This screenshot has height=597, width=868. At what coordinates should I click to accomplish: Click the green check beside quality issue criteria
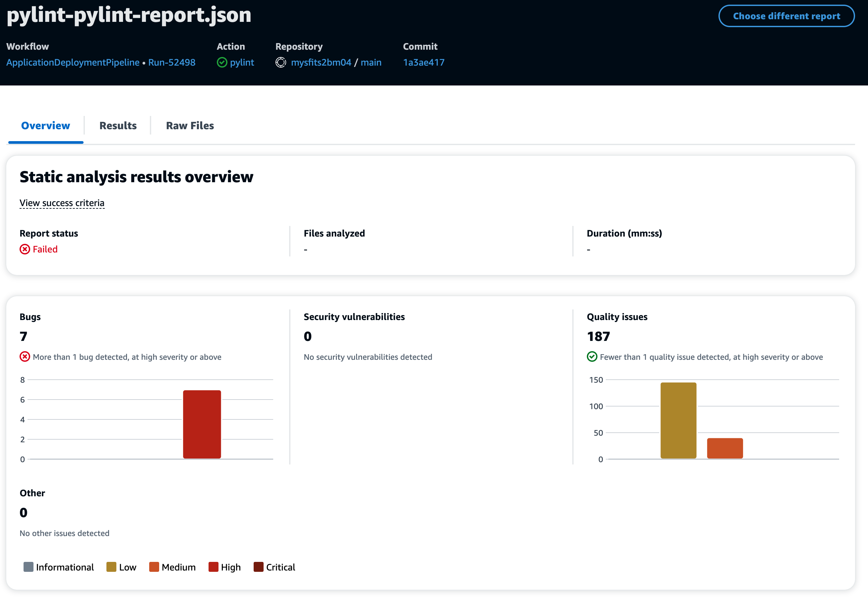tap(592, 356)
